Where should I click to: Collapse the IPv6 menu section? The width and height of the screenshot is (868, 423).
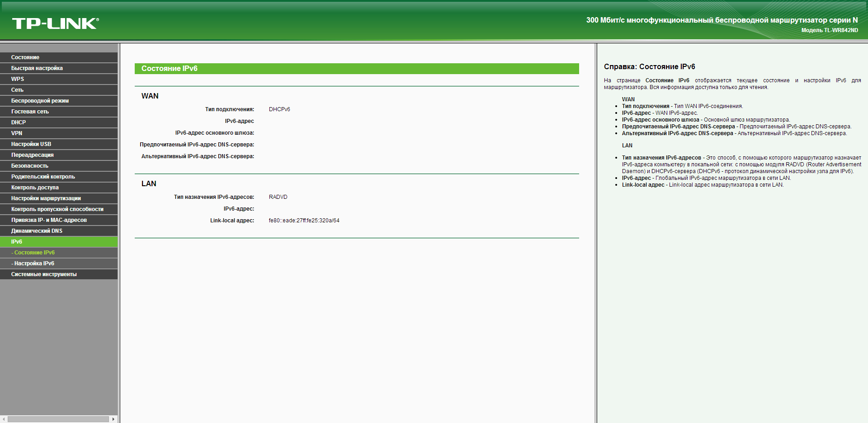59,242
